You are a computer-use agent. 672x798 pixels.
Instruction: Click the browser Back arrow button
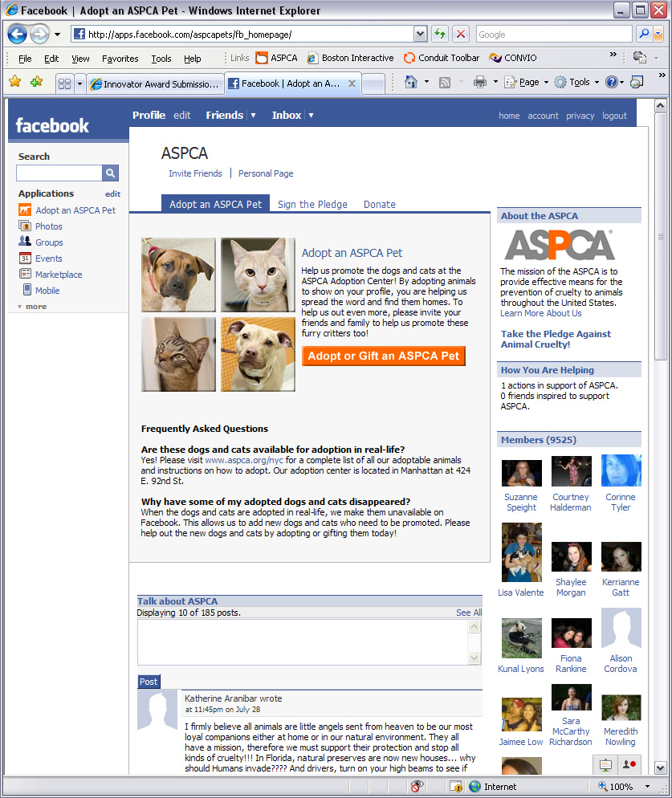tap(18, 35)
